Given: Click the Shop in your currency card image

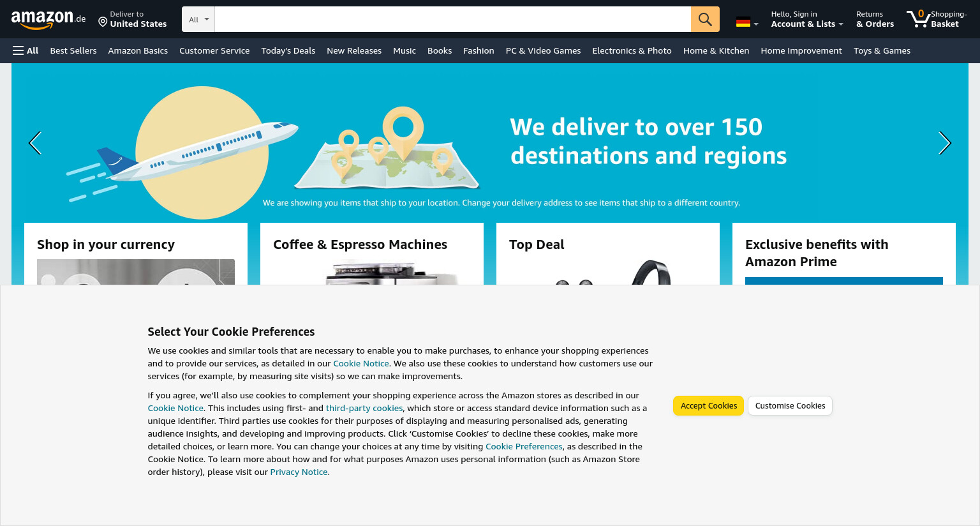Looking at the screenshot, I should pyautogui.click(x=136, y=272).
